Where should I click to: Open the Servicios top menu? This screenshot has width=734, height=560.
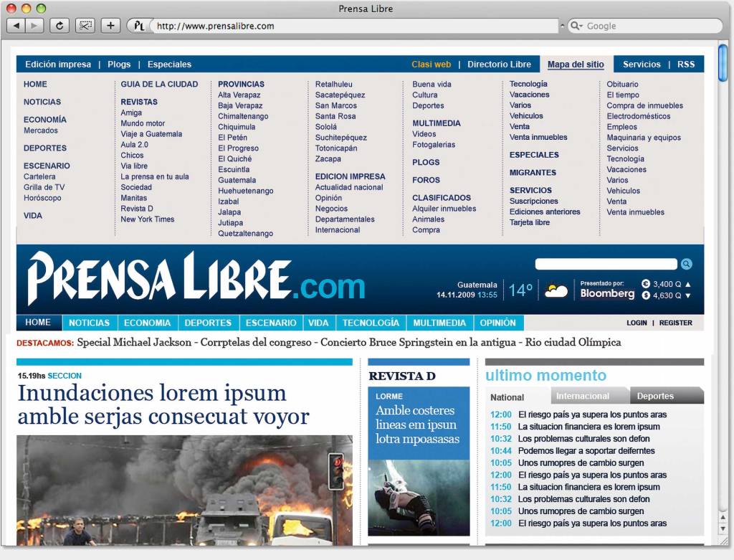tap(642, 65)
